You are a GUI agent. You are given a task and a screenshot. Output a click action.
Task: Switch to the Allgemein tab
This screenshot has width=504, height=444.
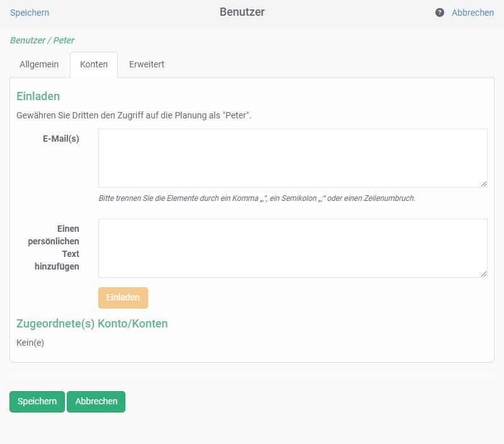click(x=39, y=64)
